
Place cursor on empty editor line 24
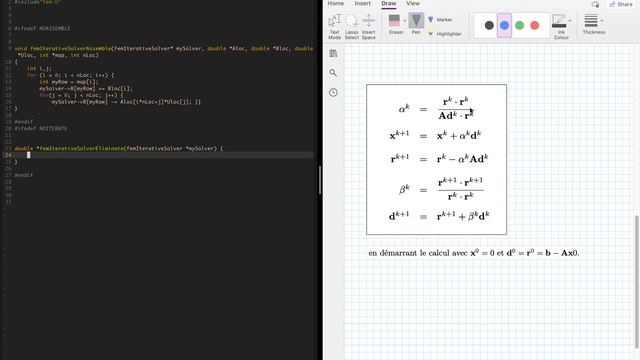pyautogui.click(x=163, y=155)
